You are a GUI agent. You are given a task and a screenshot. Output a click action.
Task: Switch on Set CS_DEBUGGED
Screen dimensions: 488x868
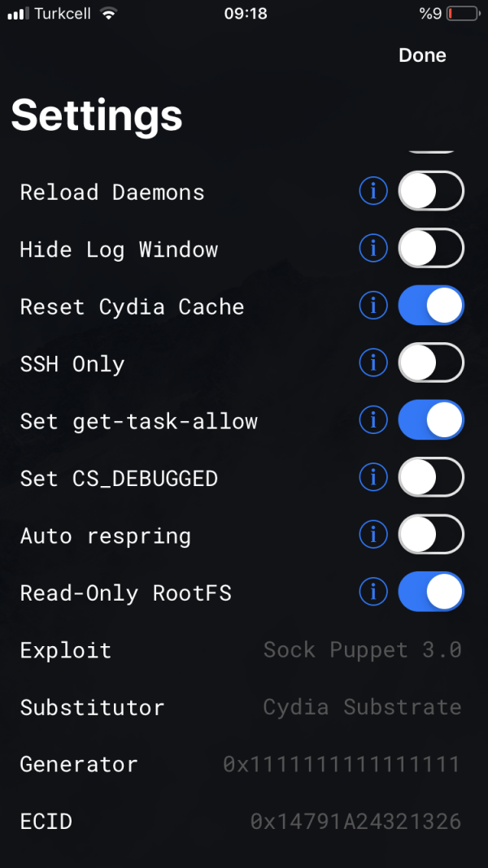[x=431, y=478]
